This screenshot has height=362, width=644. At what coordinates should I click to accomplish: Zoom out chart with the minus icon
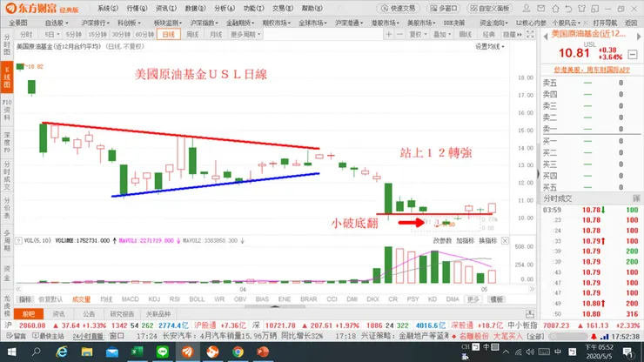399,35
